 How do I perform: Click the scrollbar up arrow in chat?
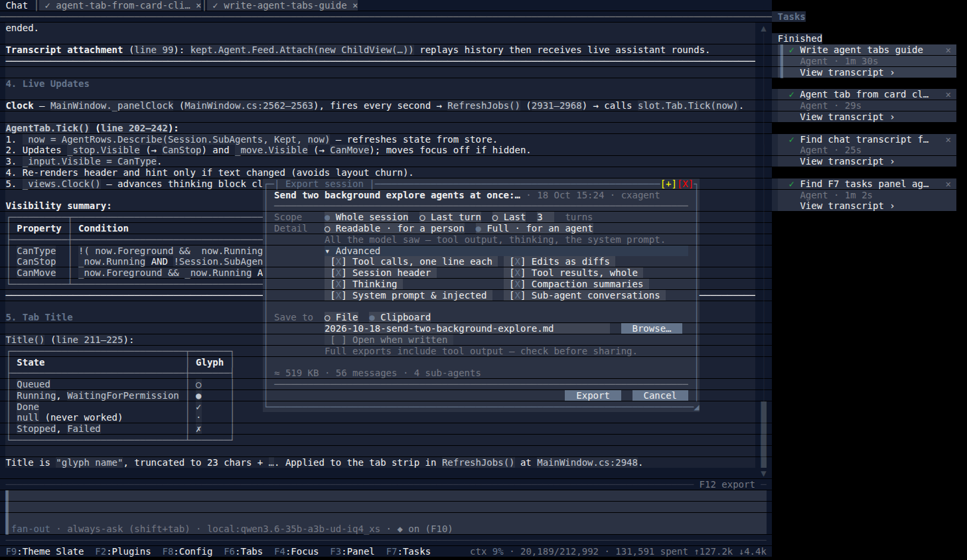point(763,29)
